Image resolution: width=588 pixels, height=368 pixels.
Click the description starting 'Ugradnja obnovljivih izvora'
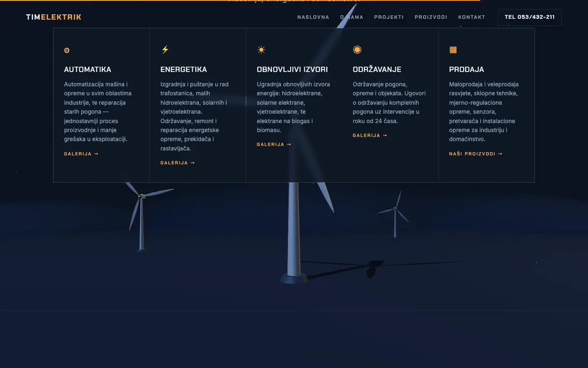click(x=294, y=107)
